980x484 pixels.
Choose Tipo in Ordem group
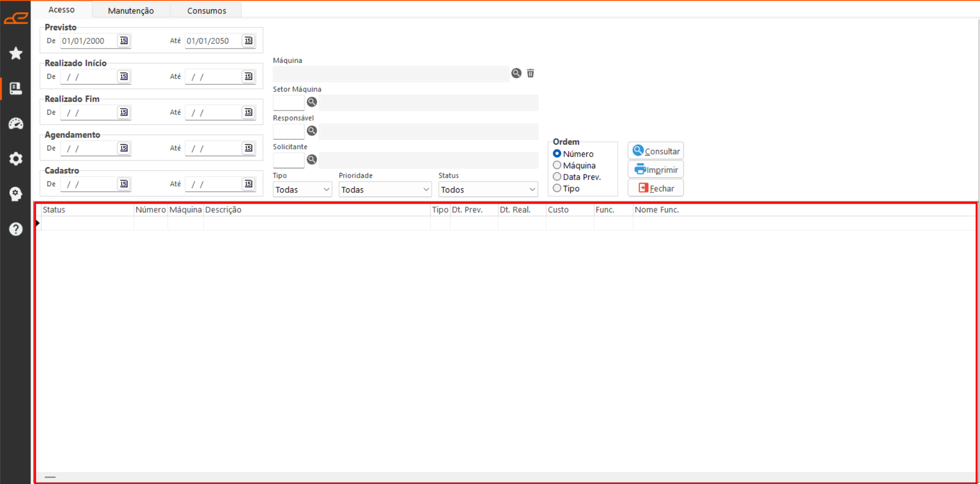557,188
